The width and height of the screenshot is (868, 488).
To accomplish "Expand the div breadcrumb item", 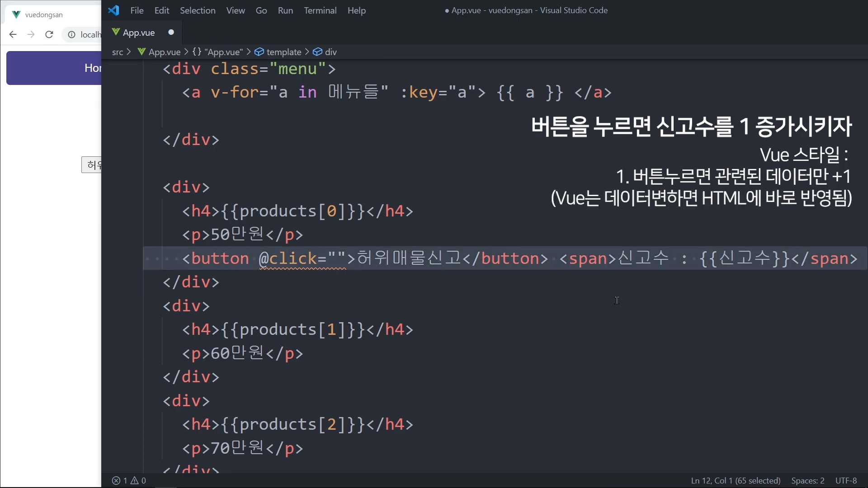I will coord(330,52).
